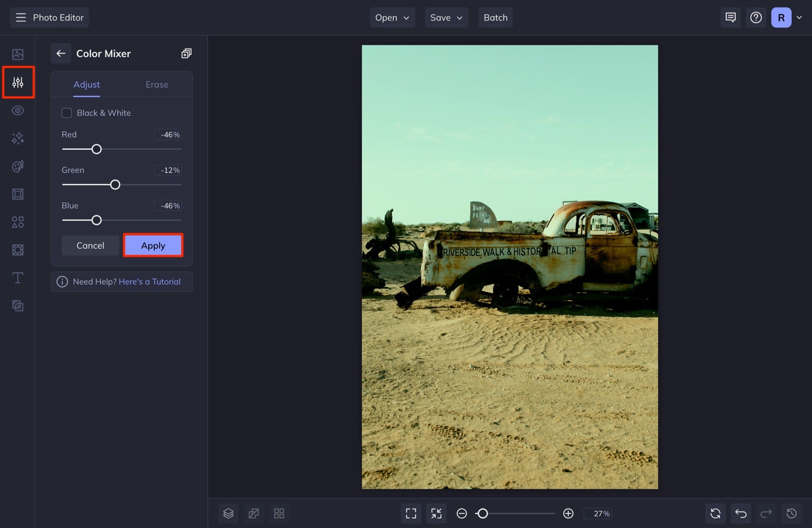This screenshot has height=528, width=812.
Task: Enable the Black & White checkbox
Action: (x=66, y=113)
